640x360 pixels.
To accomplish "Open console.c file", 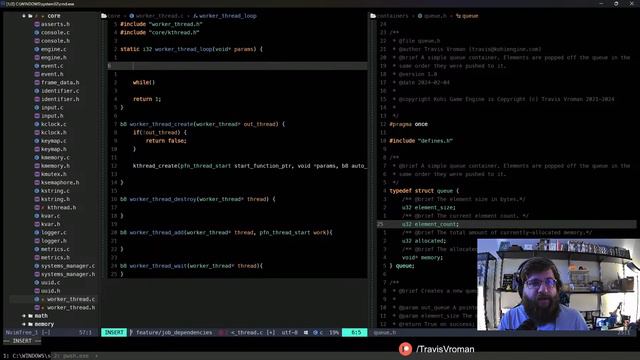I will point(55,33).
